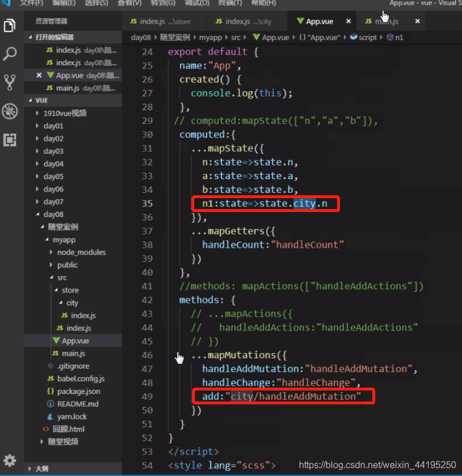
Task: Close the main.js editor tab
Action: coord(417,21)
